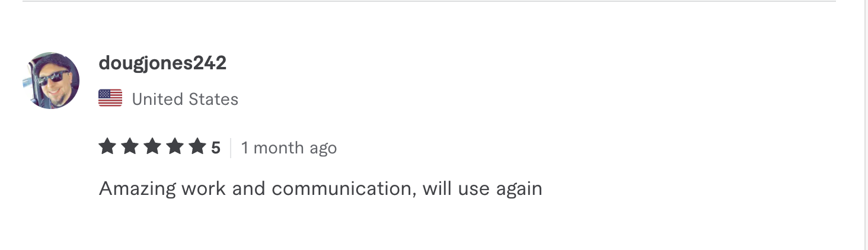
Task: Open dougjones242's profile picture
Action: click(51, 81)
